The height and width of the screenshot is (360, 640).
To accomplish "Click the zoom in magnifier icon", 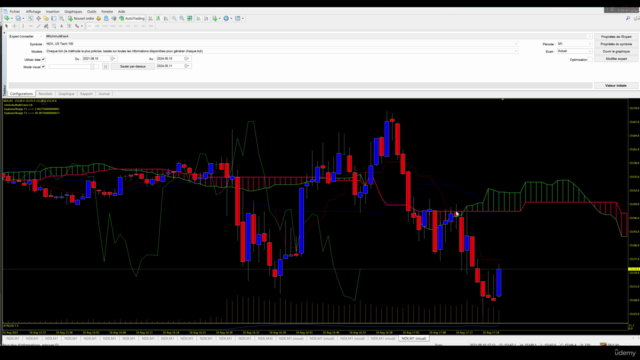I will click(174, 18).
